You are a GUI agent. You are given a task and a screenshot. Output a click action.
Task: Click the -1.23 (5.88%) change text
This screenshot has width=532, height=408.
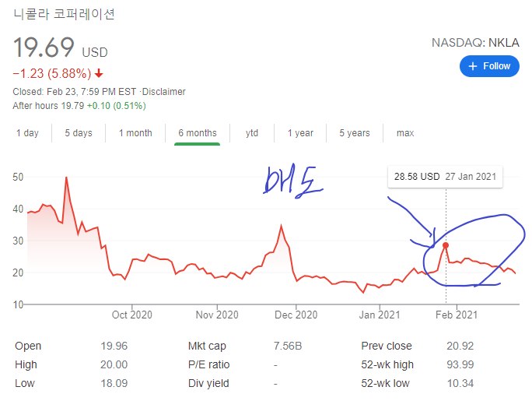click(x=52, y=73)
